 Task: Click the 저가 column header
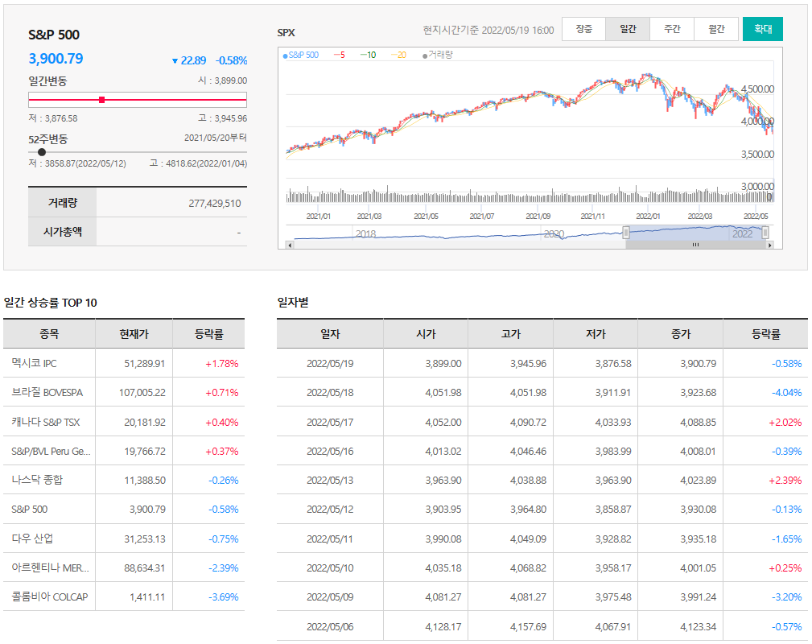click(596, 334)
